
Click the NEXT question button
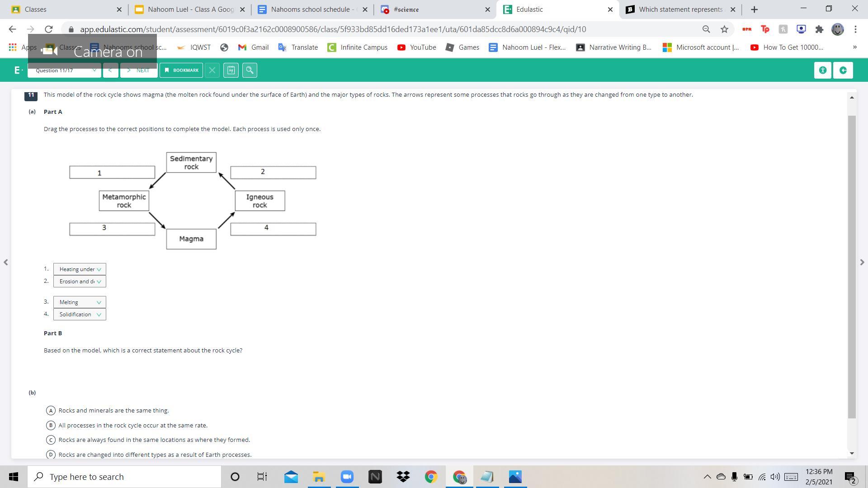point(138,70)
